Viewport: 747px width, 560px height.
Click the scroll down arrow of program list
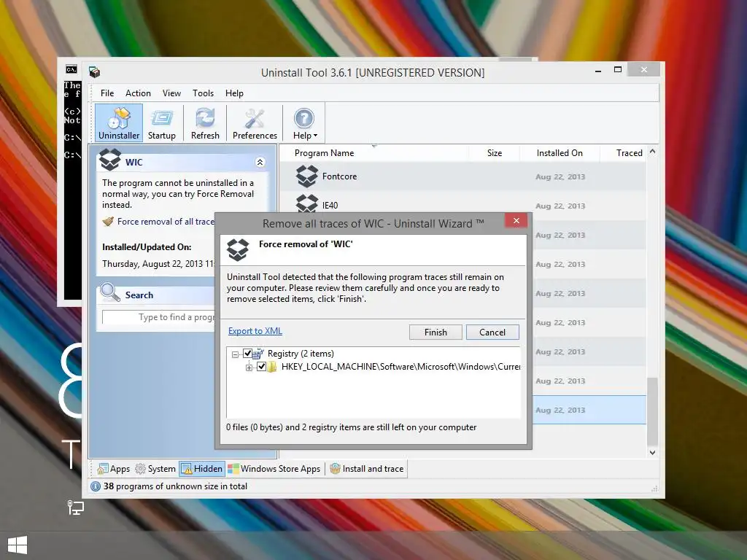click(x=652, y=452)
